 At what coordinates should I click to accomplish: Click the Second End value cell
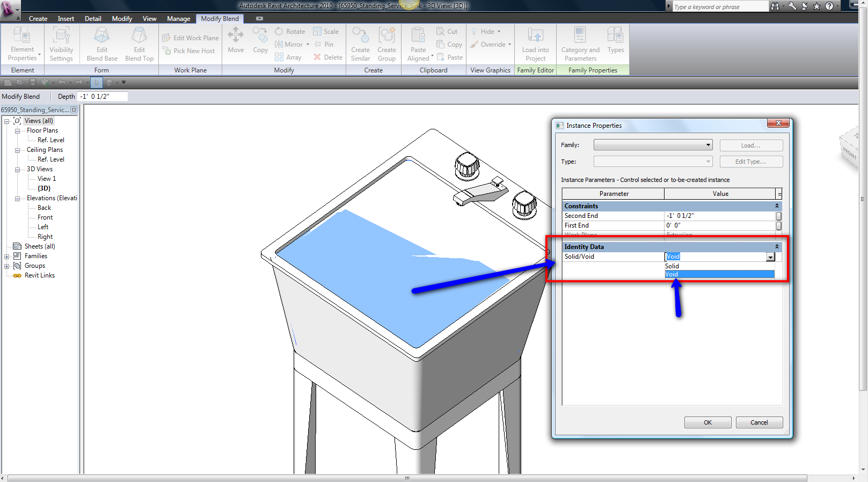click(720, 216)
